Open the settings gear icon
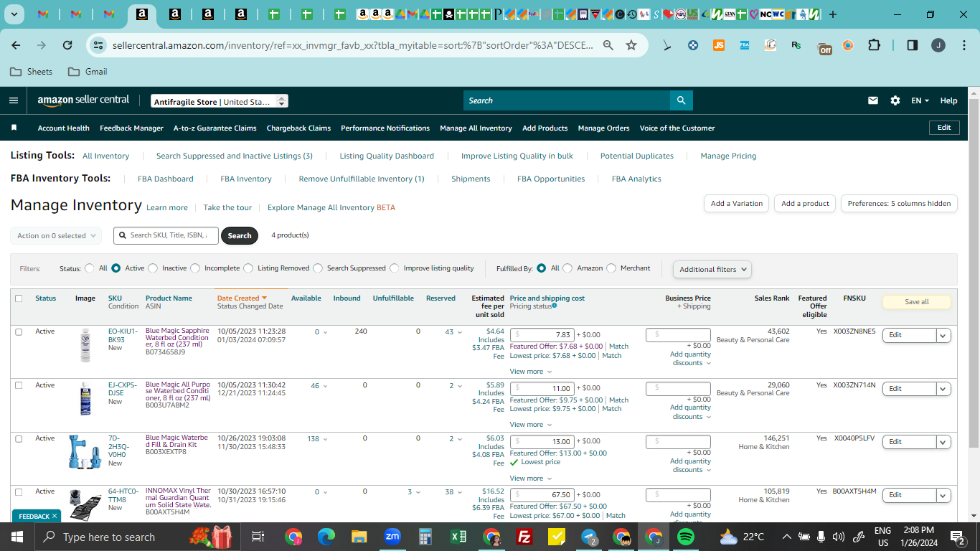This screenshot has width=980, height=551. [x=895, y=100]
